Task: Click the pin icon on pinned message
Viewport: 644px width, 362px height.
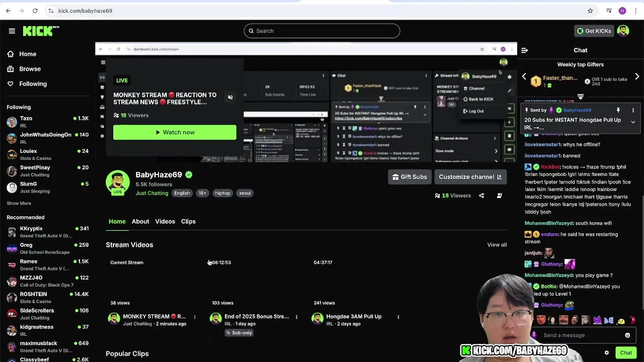Action: pos(618,110)
